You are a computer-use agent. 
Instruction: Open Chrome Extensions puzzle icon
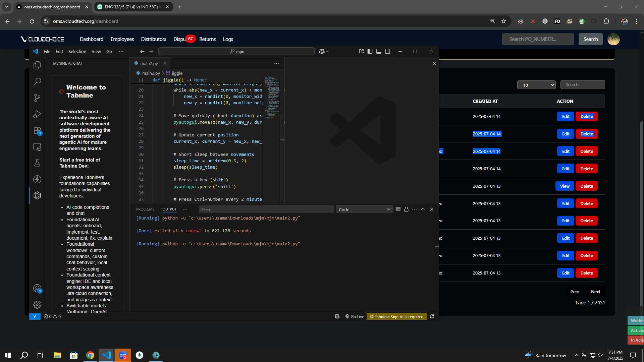[606, 21]
